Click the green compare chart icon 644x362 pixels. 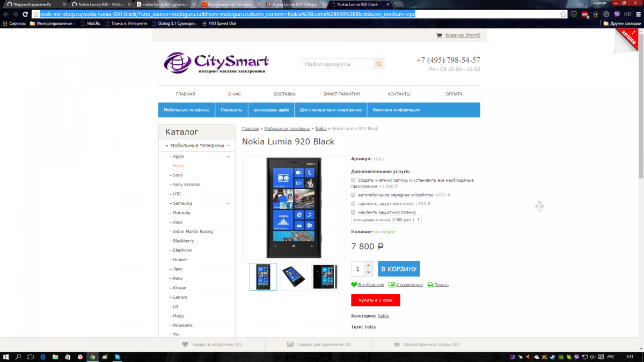[392, 285]
